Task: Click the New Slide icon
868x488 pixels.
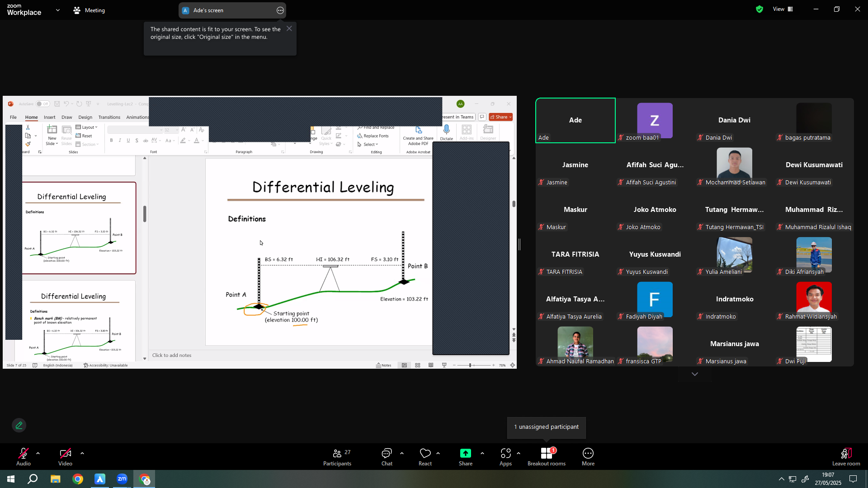Action: point(52,130)
